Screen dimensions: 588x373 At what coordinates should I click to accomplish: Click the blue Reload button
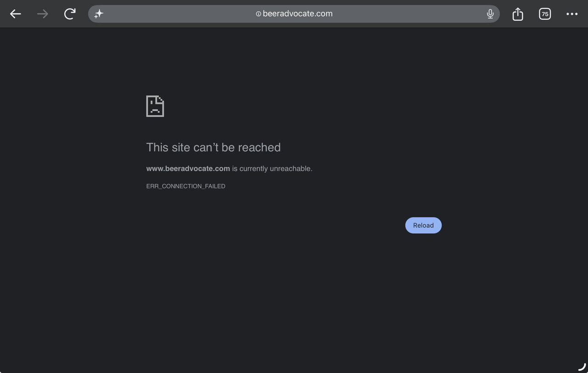[423, 225]
